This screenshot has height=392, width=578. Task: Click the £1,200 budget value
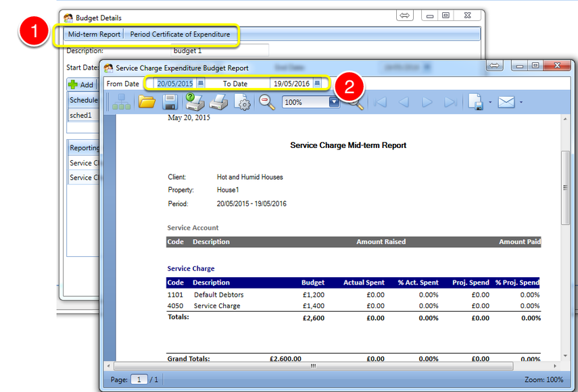click(x=313, y=295)
